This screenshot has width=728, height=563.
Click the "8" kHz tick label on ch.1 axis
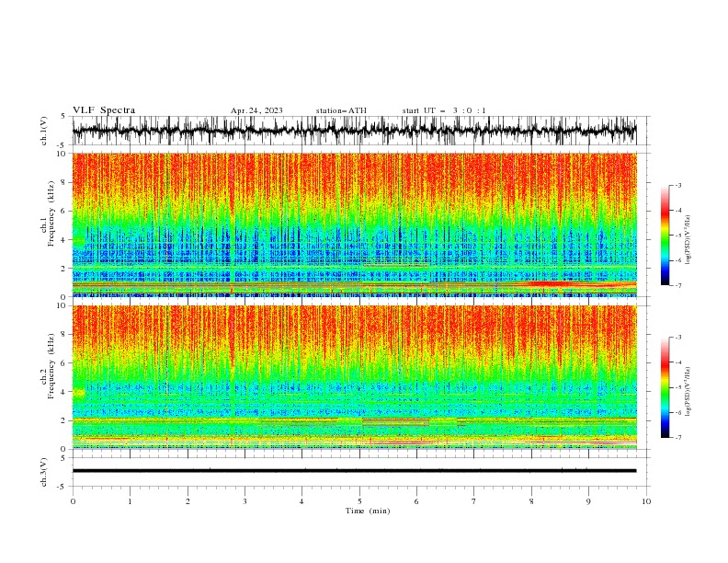click(64, 182)
